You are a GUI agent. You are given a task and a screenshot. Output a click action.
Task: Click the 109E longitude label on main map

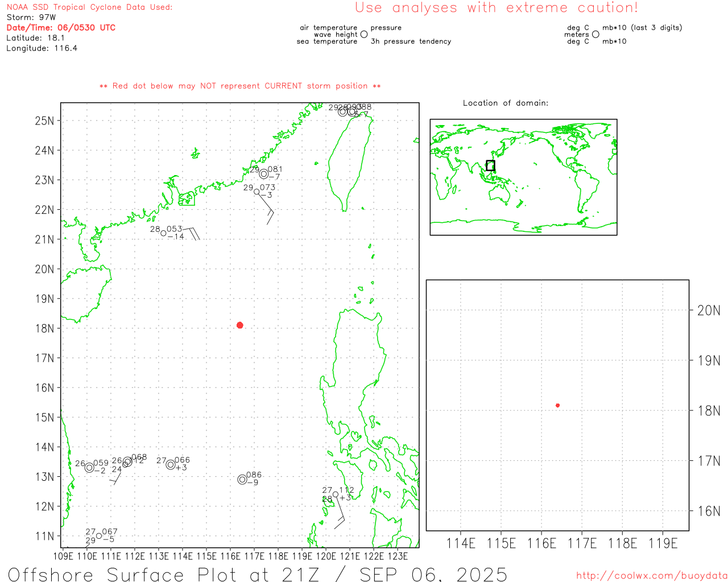coord(63,556)
